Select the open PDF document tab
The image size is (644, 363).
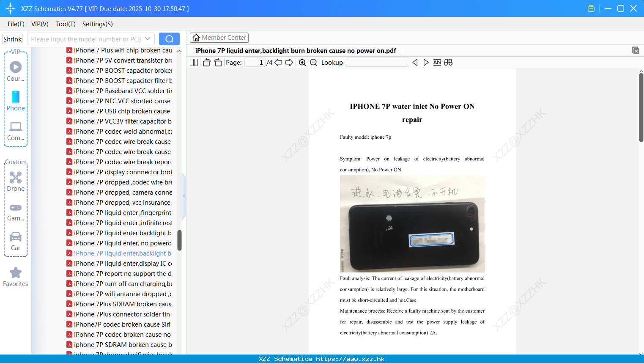(296, 51)
